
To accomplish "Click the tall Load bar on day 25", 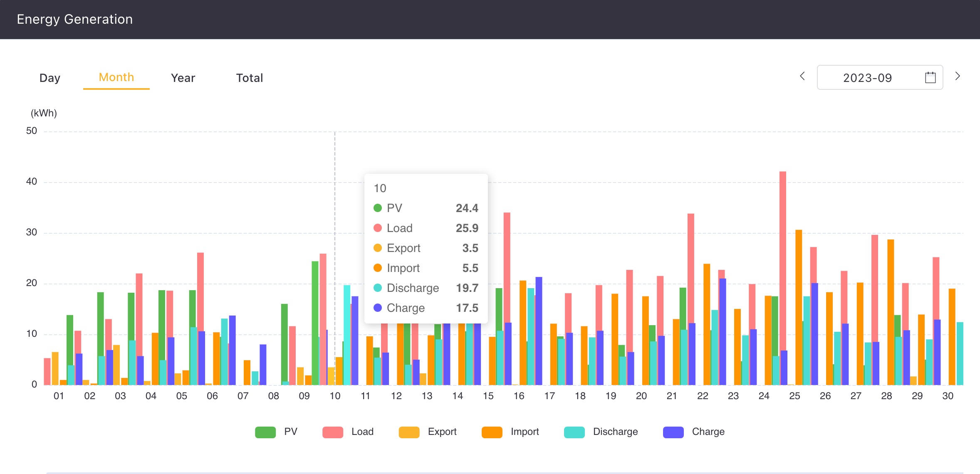I will pyautogui.click(x=783, y=258).
